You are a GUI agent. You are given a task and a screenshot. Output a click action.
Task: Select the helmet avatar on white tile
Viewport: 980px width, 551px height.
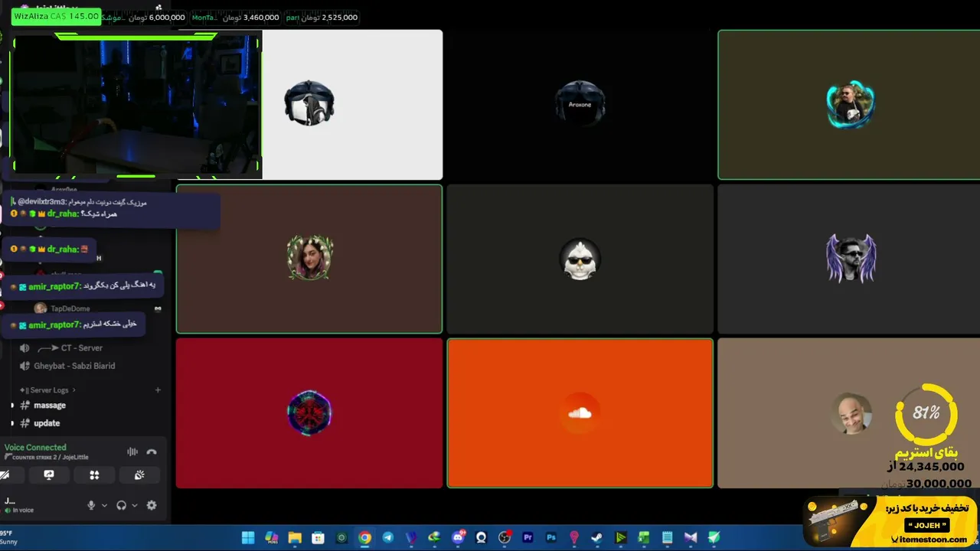pos(309,103)
